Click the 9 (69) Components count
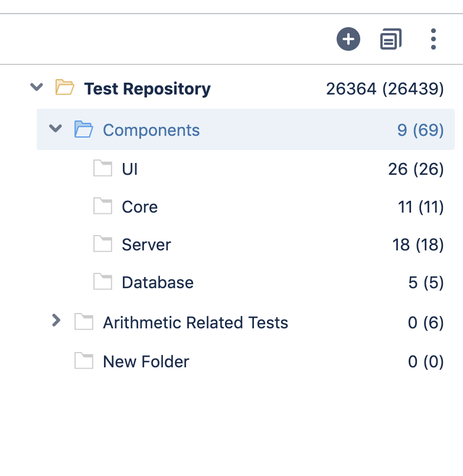The height and width of the screenshot is (476, 463). pos(420,130)
